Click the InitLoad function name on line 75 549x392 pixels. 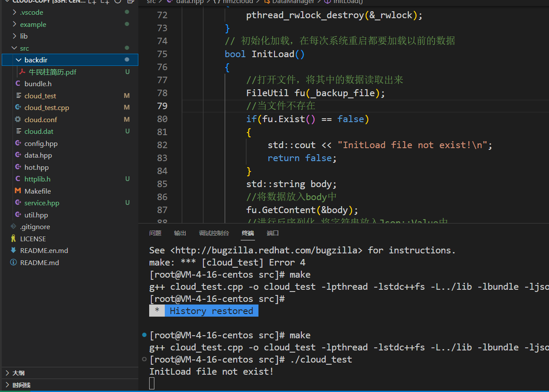(273, 54)
